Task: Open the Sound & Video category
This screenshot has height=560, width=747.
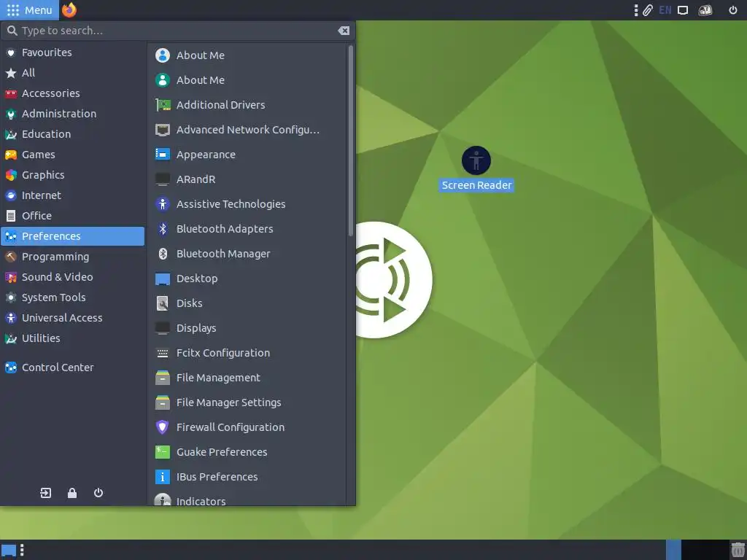Action: pos(73,277)
